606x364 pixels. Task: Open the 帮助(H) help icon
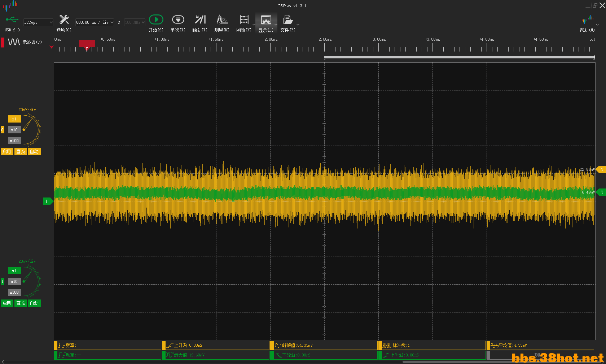click(588, 19)
